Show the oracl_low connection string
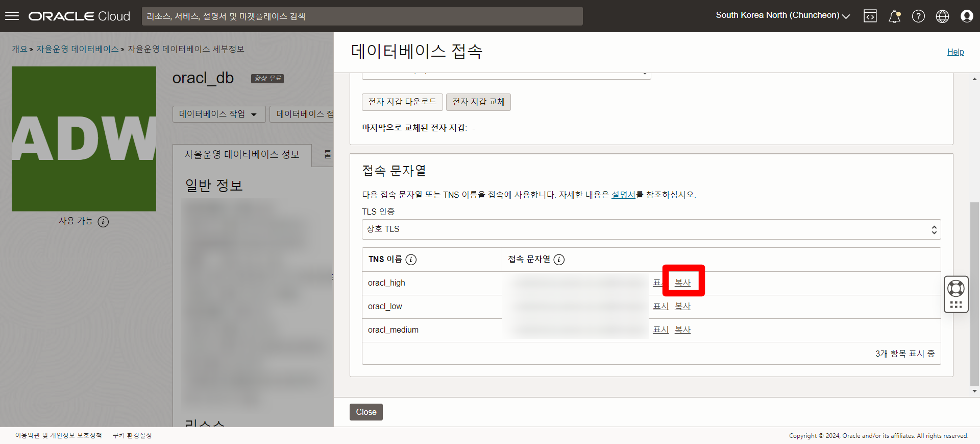 click(661, 306)
